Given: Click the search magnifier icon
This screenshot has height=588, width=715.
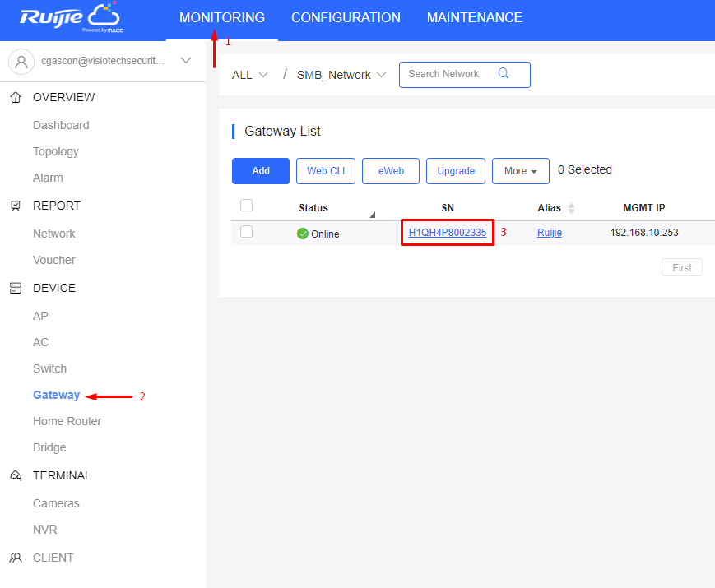Looking at the screenshot, I should [503, 73].
